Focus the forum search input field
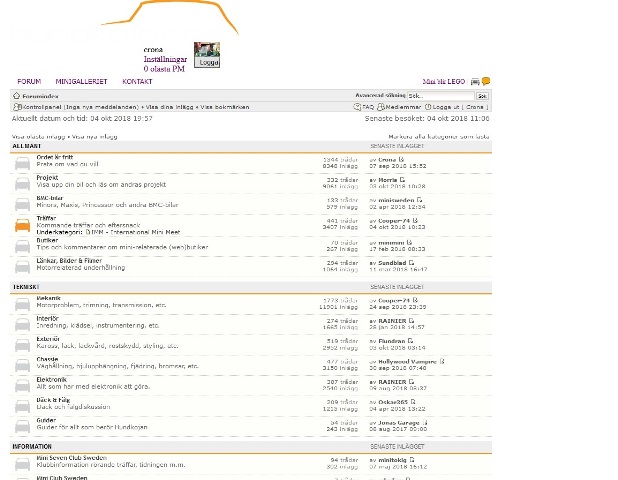The height and width of the screenshot is (480, 618). 441,96
